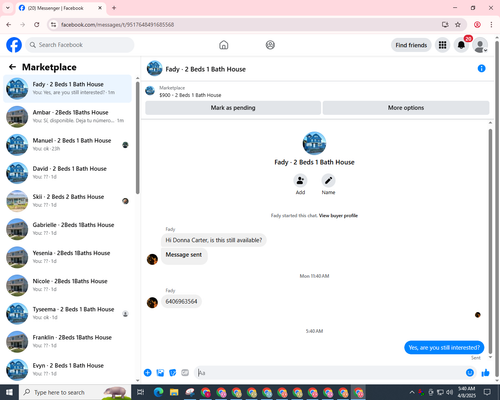Screen dimensions: 500x400
Task: Click Mark as pending button
Action: pyautogui.click(x=233, y=108)
